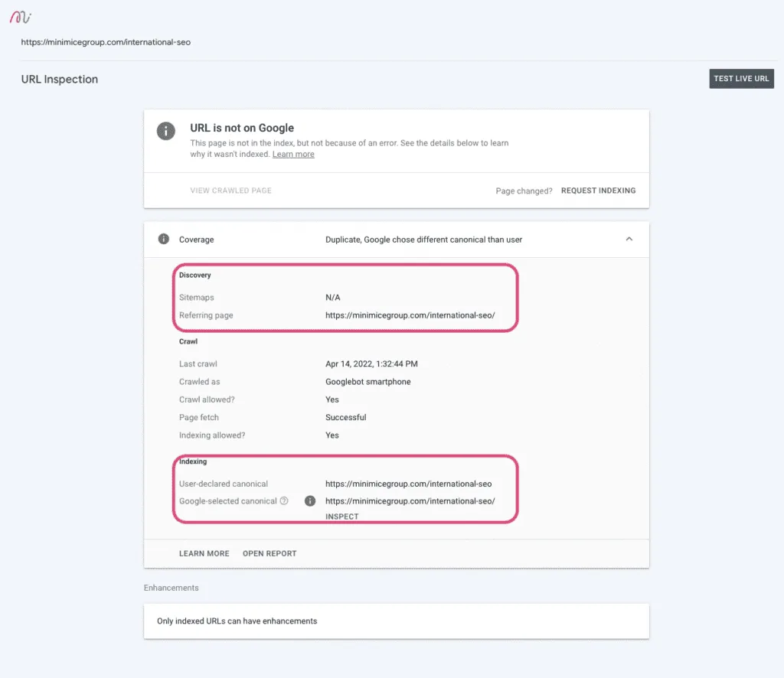784x678 pixels.
Task: Click INSPECT under Google-selected canonical
Action: (x=342, y=516)
